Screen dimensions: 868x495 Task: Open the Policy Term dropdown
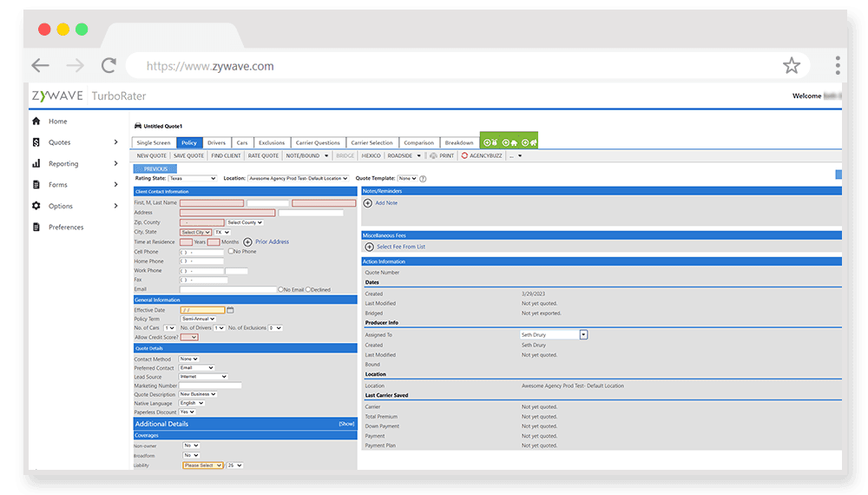click(198, 319)
